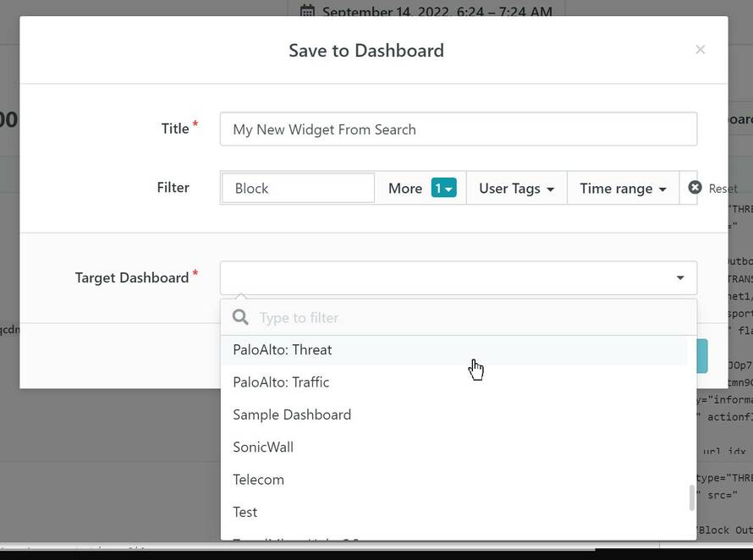Choose Sample Dashboard from the list

291,415
